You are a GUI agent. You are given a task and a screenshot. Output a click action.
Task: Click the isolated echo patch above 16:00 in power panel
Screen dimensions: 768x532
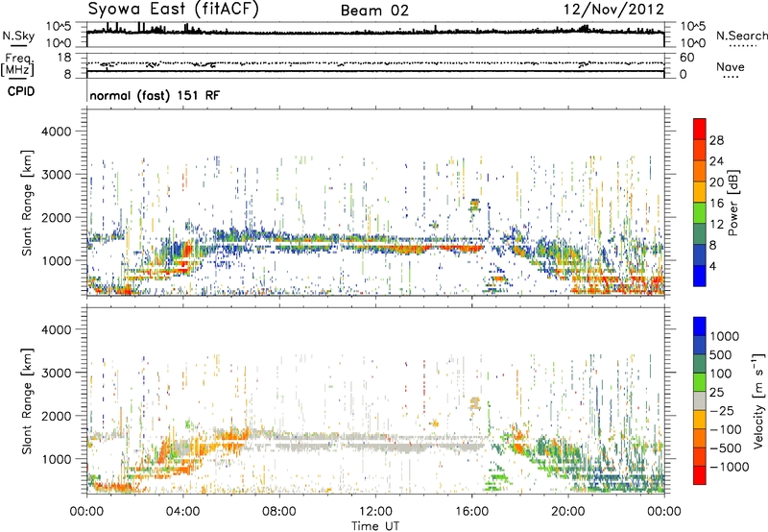474,205
